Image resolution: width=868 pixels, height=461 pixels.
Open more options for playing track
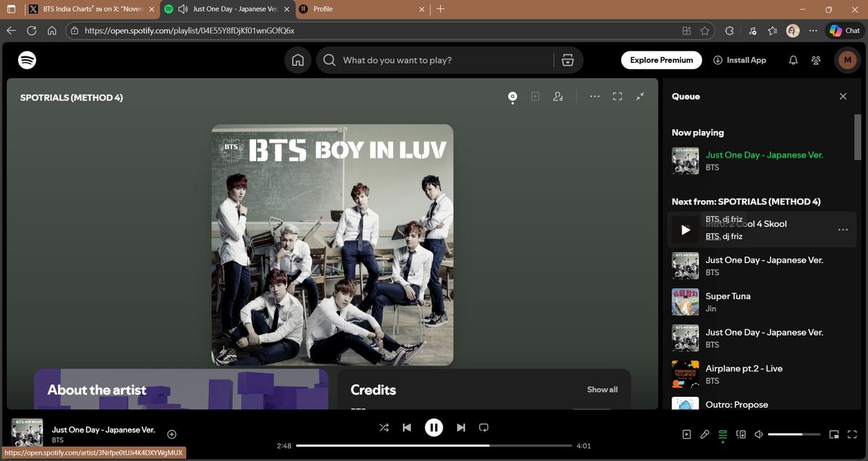(x=595, y=96)
